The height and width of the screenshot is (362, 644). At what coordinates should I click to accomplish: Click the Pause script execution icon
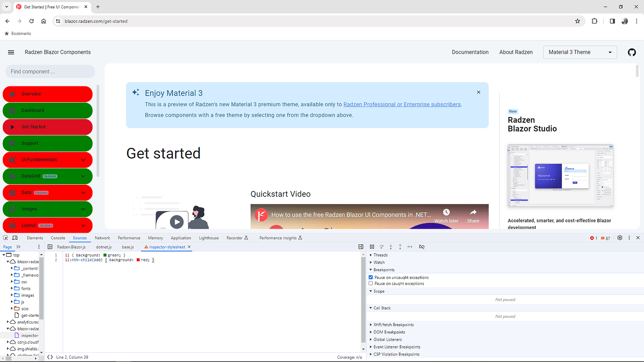point(371,246)
